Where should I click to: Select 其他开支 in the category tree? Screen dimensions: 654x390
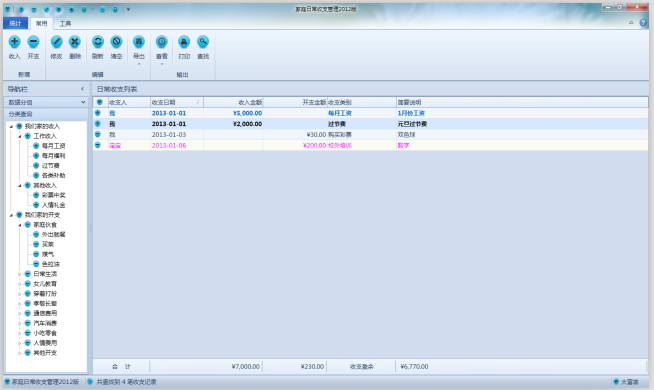coord(45,353)
